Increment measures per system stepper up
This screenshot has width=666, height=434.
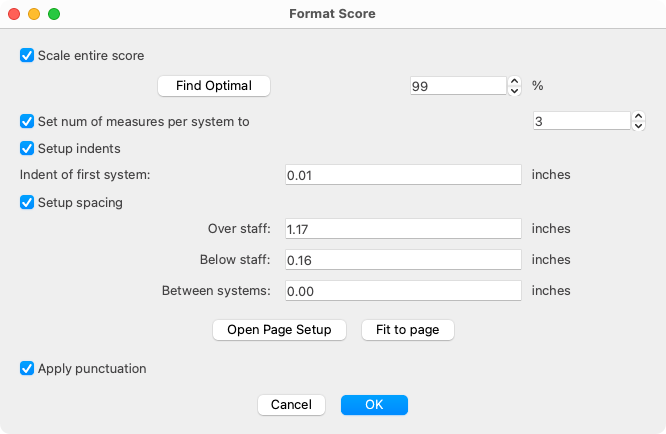coord(638,116)
